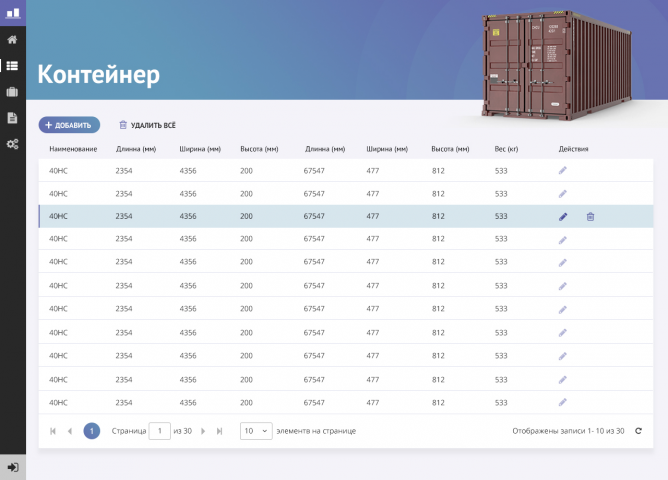Open the document icon in the sidebar
The image size is (668, 480).
pyautogui.click(x=12, y=118)
